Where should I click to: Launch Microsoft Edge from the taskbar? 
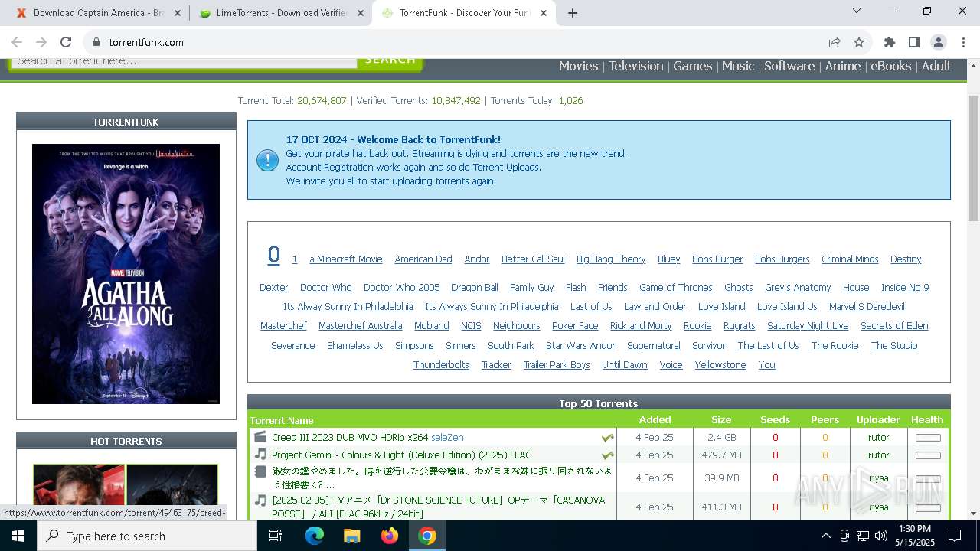(315, 536)
